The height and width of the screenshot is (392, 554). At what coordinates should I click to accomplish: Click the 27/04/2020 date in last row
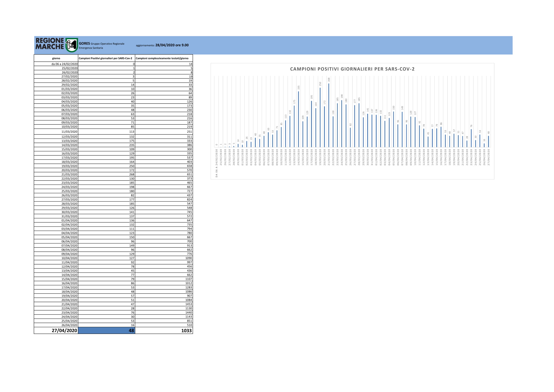[x=64, y=330]
